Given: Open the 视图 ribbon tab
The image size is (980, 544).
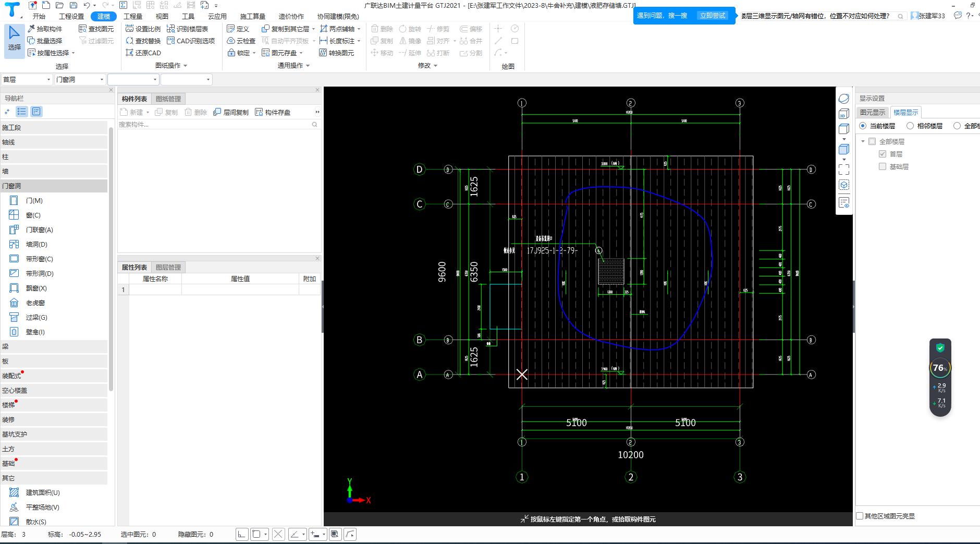Looking at the screenshot, I should pos(162,16).
